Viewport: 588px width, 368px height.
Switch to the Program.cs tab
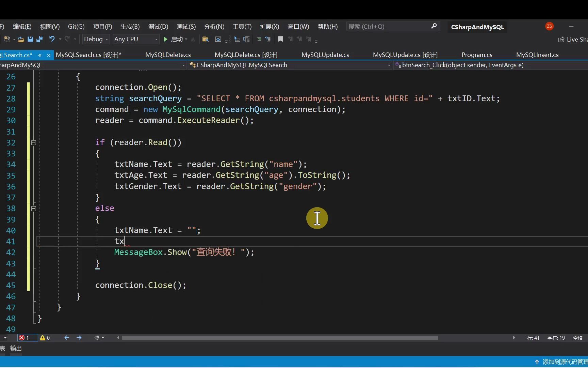click(477, 55)
